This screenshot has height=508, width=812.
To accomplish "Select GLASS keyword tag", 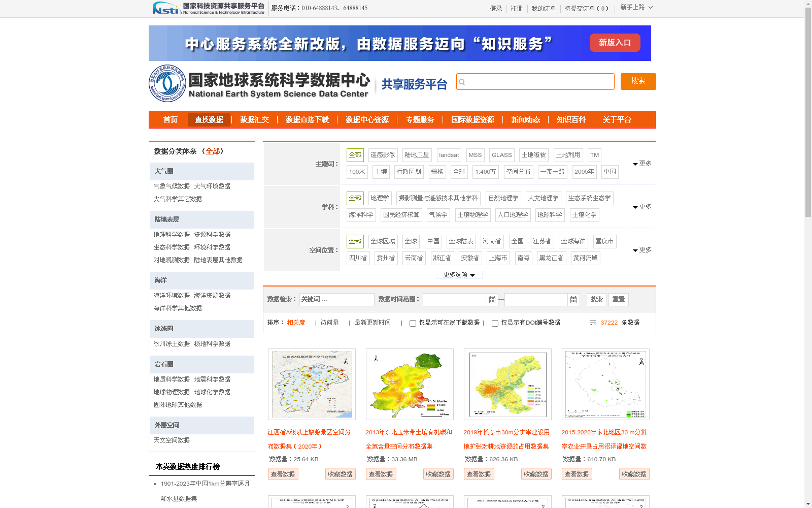I will [502, 155].
